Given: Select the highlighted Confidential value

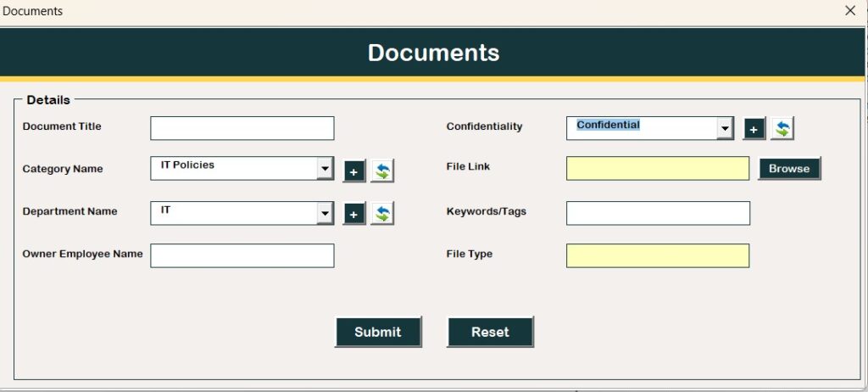Looking at the screenshot, I should click(609, 125).
